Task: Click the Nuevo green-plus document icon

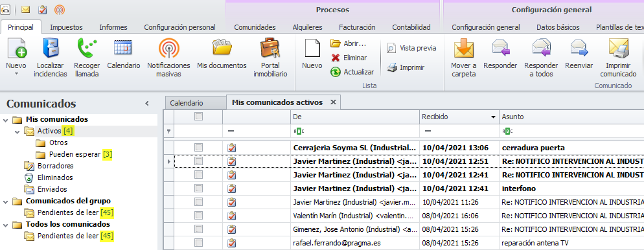Action: [17, 48]
